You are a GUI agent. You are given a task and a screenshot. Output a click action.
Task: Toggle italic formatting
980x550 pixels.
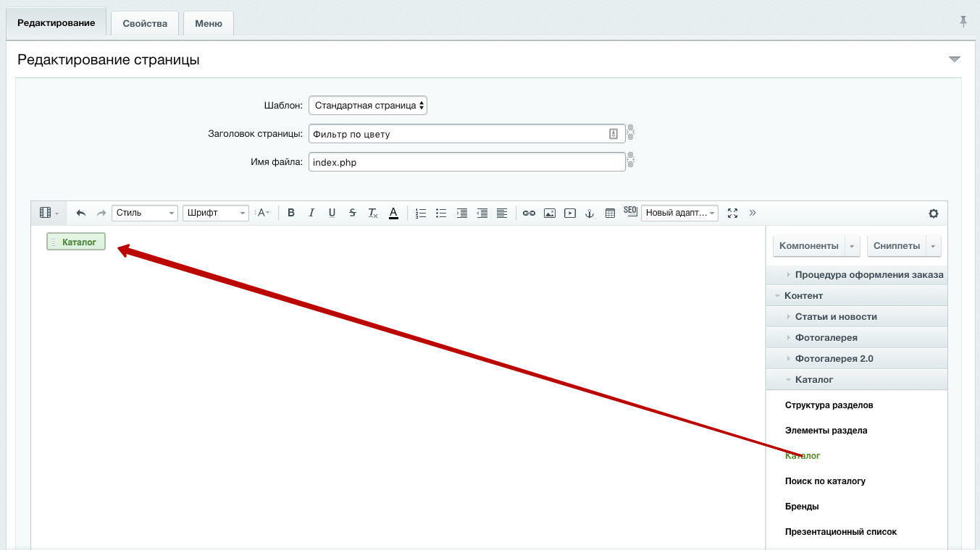311,213
